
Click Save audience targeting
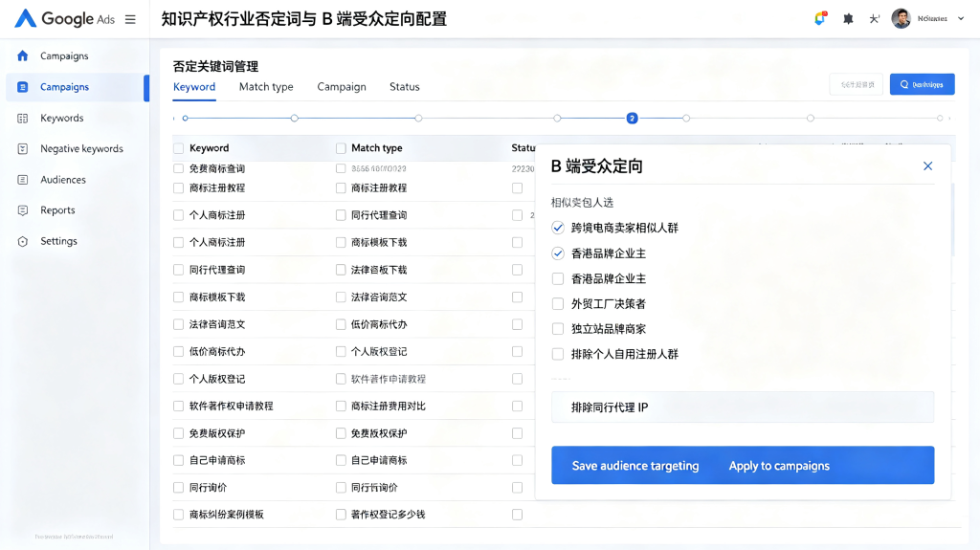point(635,466)
